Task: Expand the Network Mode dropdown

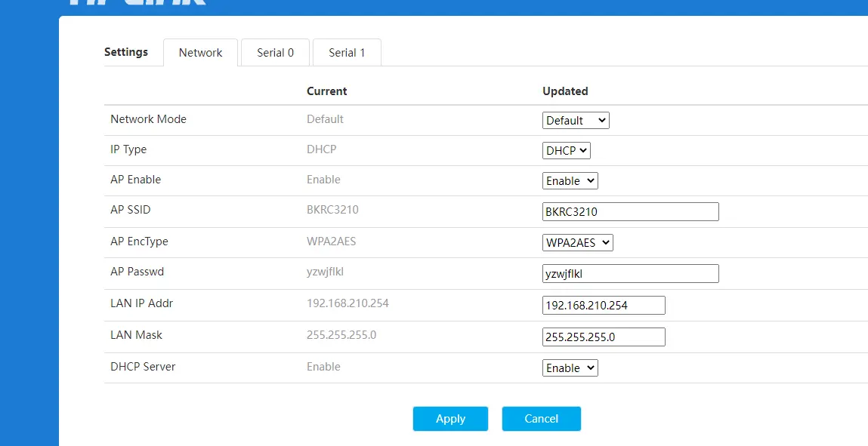Action: click(x=576, y=121)
